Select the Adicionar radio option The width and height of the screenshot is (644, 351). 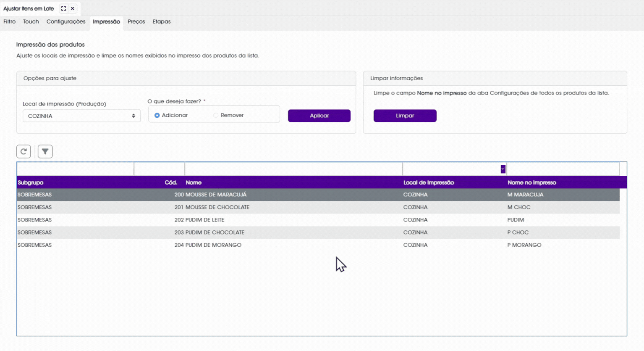(157, 115)
